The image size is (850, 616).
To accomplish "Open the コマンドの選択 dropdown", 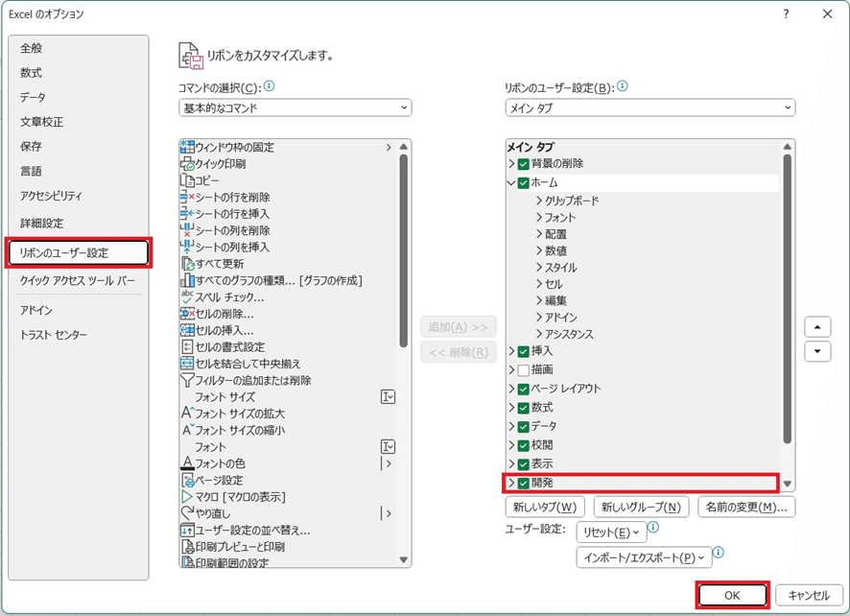I will click(295, 107).
